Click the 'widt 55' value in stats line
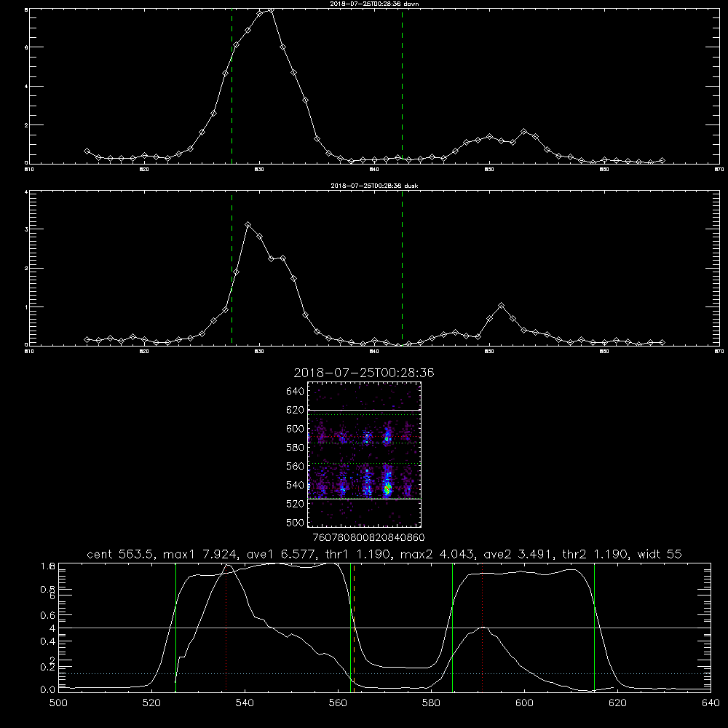 tap(660, 554)
